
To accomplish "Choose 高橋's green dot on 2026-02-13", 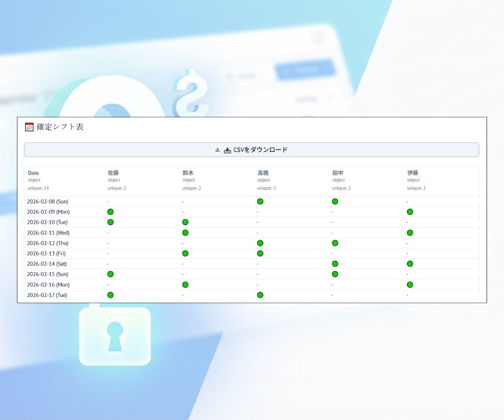I will [x=260, y=253].
